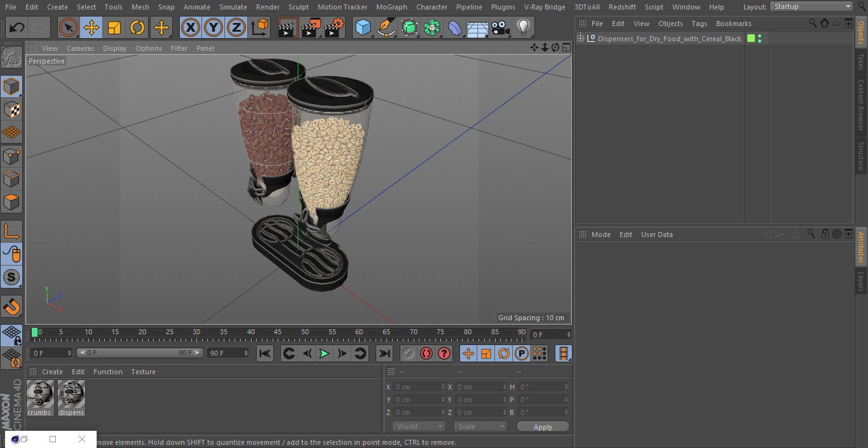
Task: Toggle scale keyframe recording
Action: tap(486, 353)
